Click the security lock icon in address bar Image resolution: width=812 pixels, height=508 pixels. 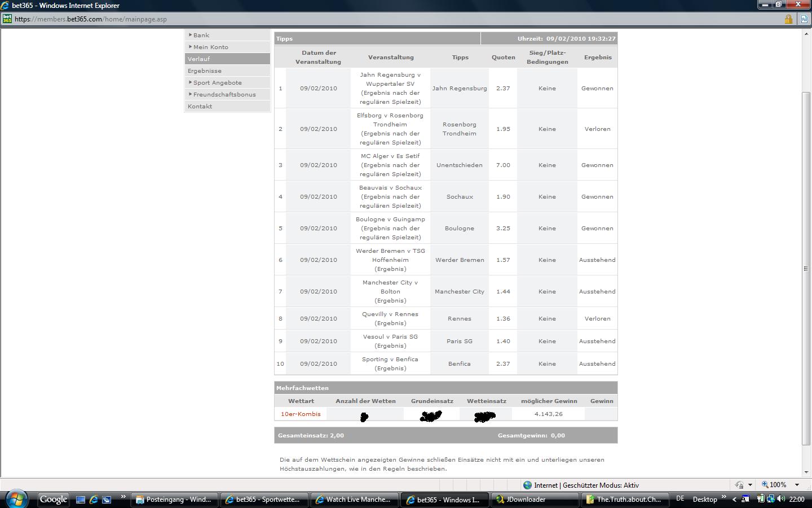788,19
